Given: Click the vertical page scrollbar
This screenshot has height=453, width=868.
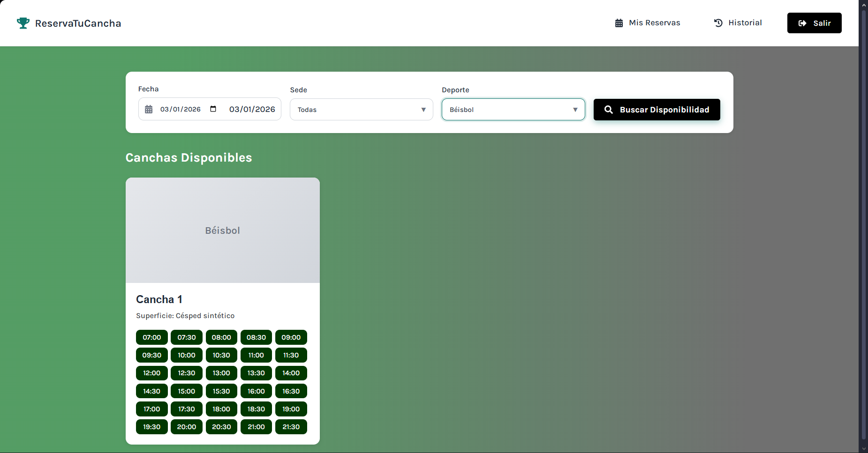Looking at the screenshot, I should pyautogui.click(x=864, y=225).
